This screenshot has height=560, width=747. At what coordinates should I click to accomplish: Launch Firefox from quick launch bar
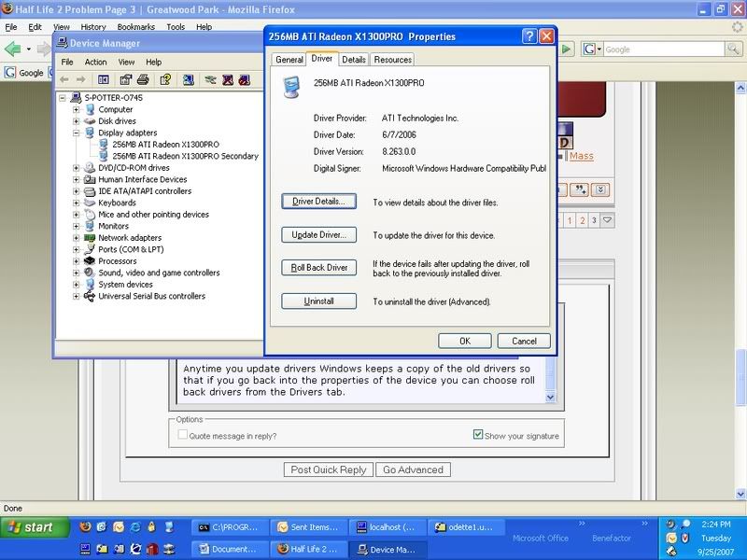(x=85, y=526)
